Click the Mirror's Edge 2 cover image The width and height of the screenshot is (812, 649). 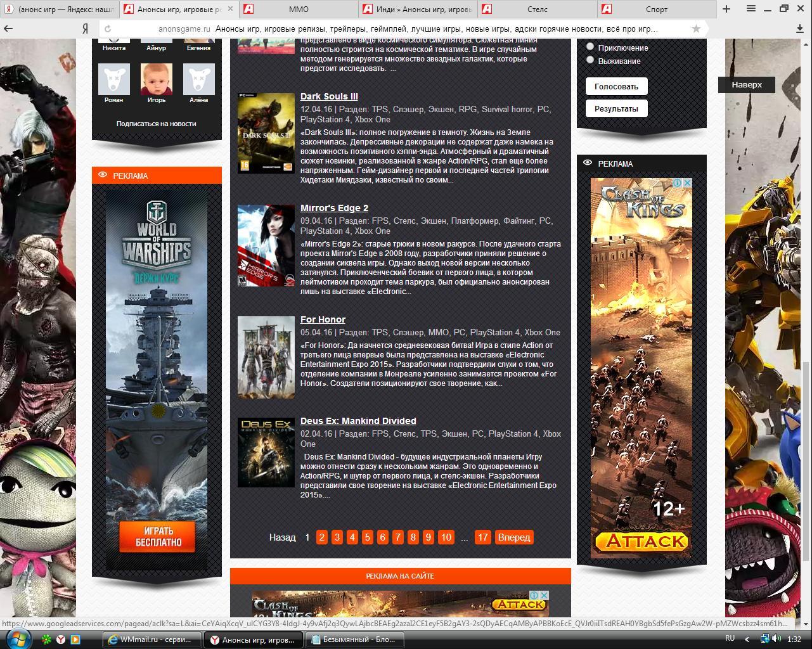[266, 245]
